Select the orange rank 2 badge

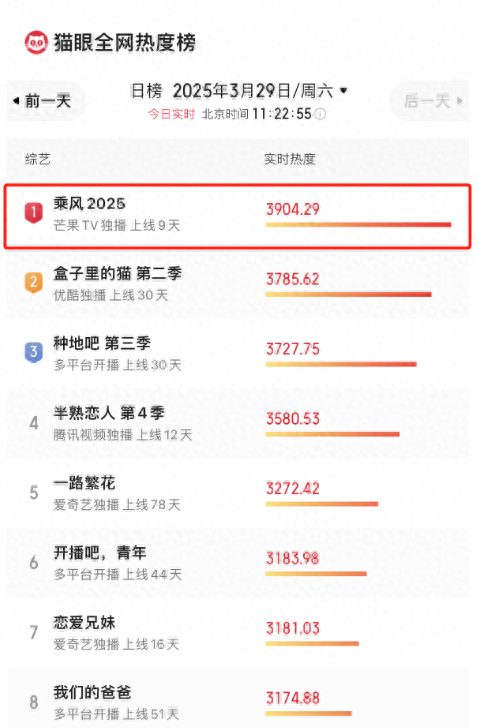coord(33,282)
